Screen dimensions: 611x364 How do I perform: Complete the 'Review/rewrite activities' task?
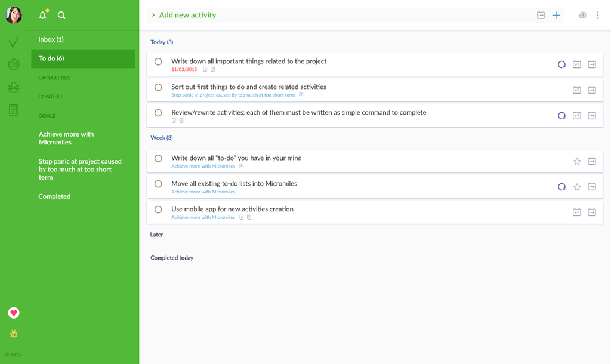158,113
